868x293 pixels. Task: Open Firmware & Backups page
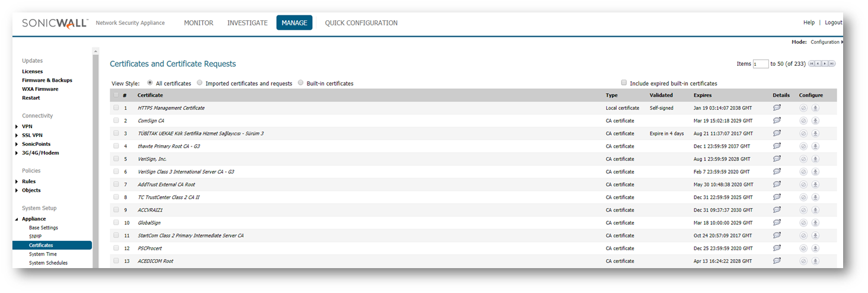click(x=47, y=80)
